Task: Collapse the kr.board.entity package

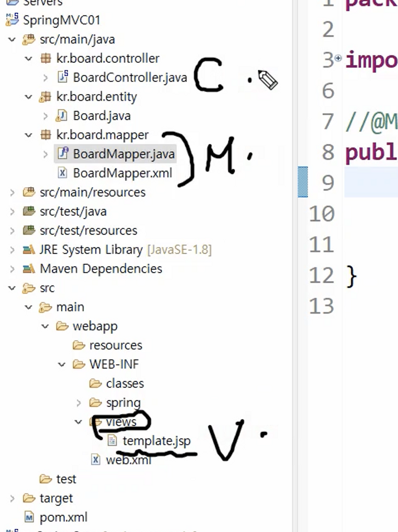Action: (x=28, y=97)
